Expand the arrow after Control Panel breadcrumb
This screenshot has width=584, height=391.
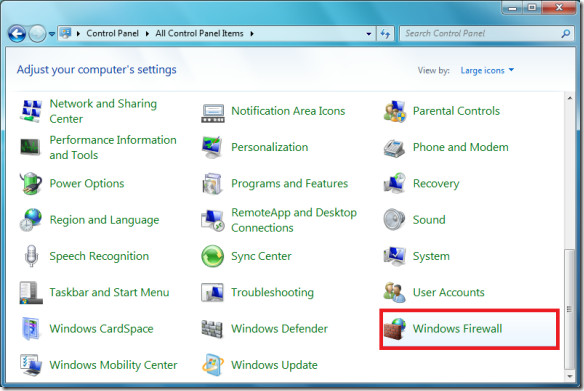(147, 34)
